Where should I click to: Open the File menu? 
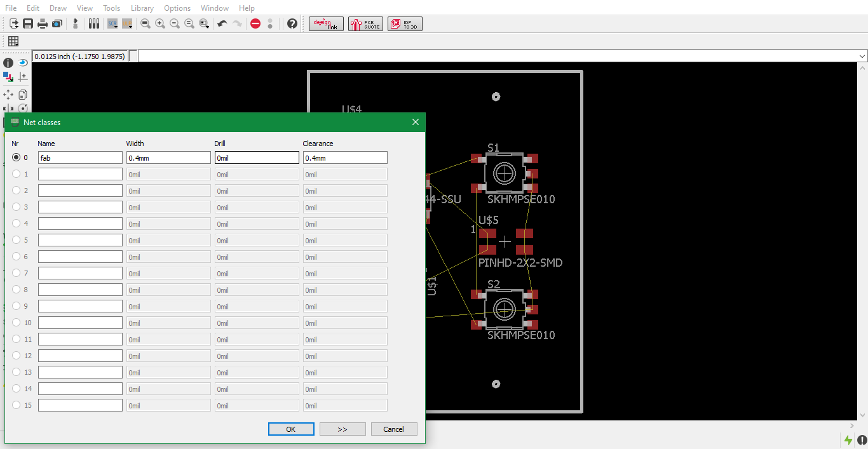tap(11, 8)
